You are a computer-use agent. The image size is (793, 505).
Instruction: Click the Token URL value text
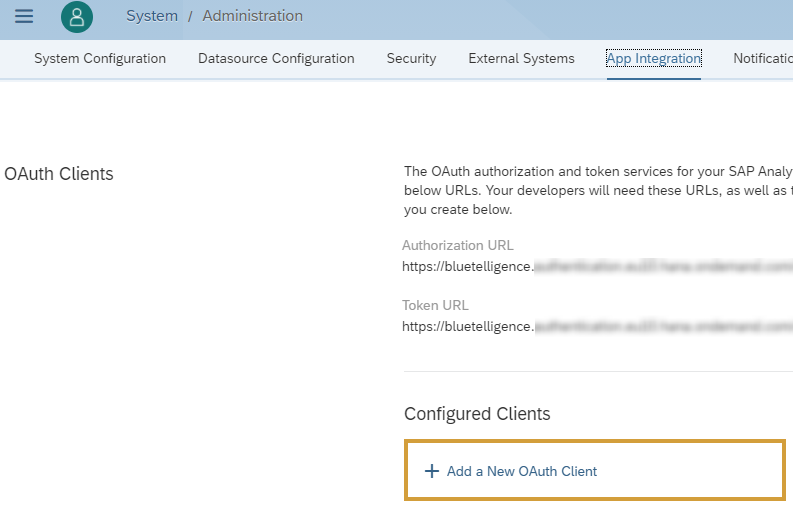[596, 326]
